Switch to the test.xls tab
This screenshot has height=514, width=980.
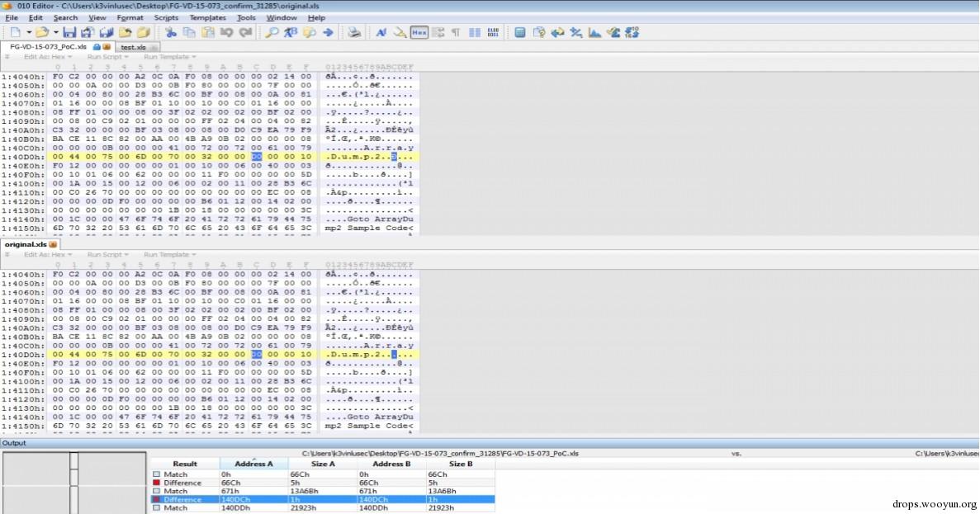[133, 47]
